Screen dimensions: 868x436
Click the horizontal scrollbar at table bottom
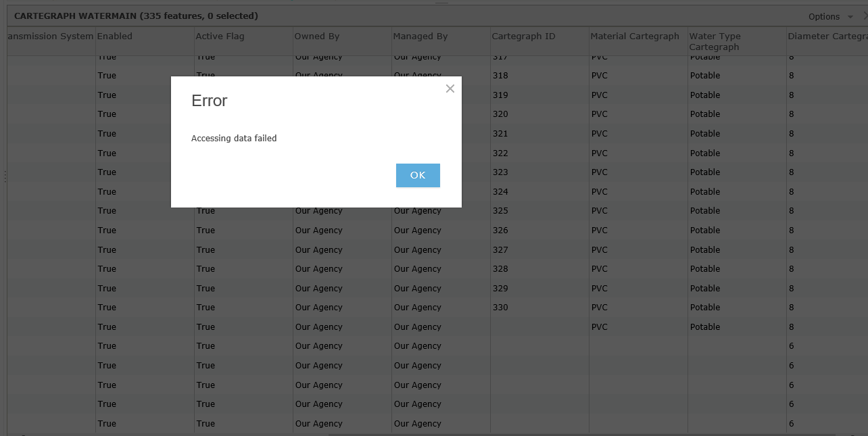point(581,434)
